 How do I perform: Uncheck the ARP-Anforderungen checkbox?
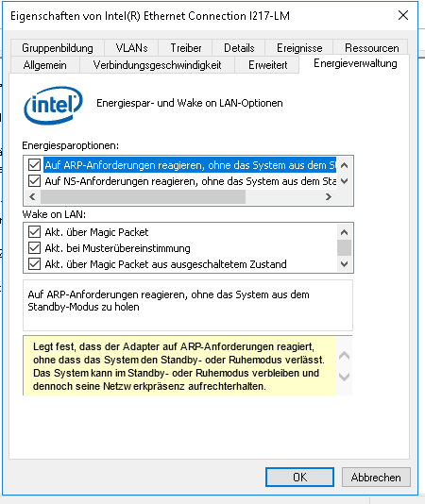click(x=34, y=165)
